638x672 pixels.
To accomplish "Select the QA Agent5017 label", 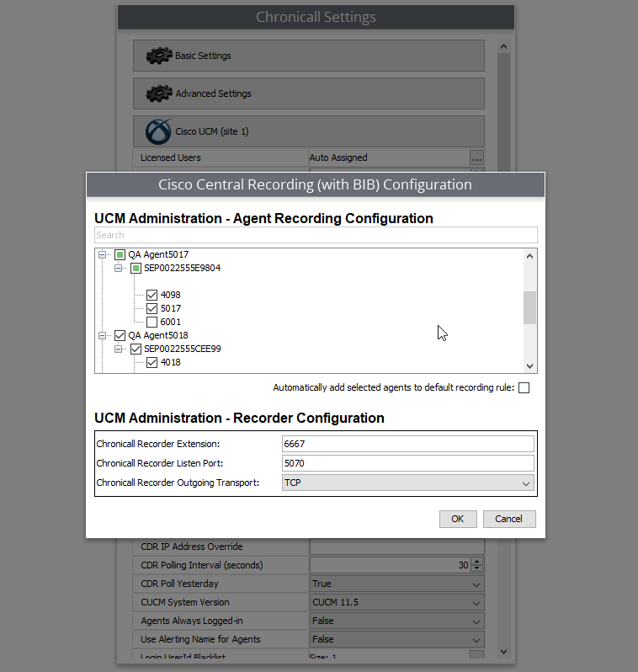I will [x=158, y=254].
